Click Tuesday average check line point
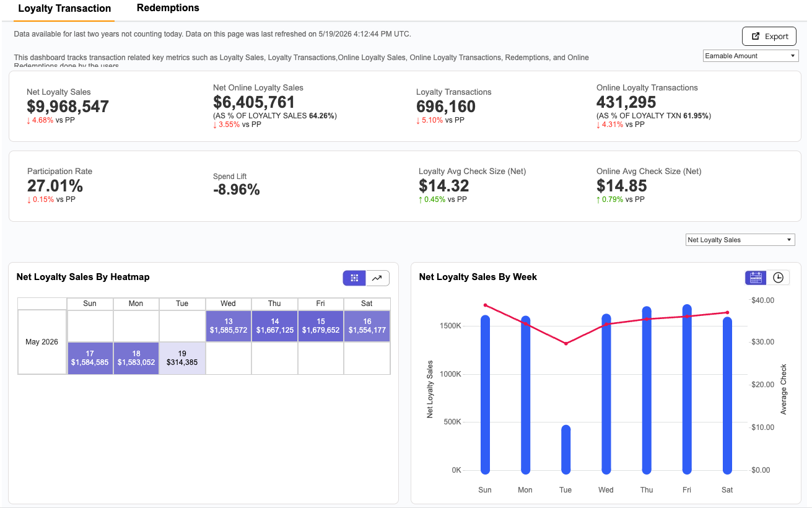Viewport: 812px width, 508px height. click(x=565, y=343)
